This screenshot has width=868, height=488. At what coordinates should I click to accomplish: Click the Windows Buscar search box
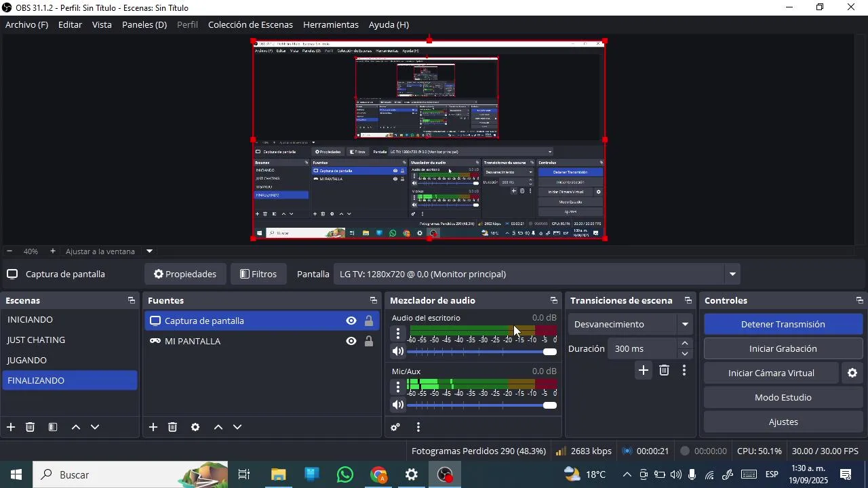(131, 474)
